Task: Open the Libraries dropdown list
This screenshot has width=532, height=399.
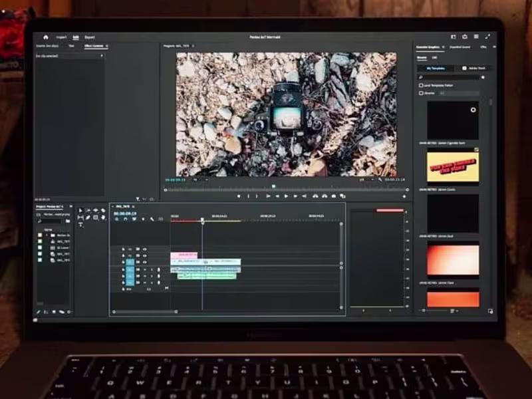Action: point(459,93)
